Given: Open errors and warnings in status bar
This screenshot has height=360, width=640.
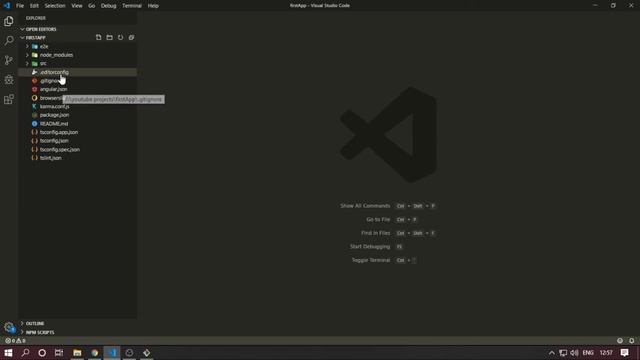Looking at the screenshot, I should (x=15, y=340).
